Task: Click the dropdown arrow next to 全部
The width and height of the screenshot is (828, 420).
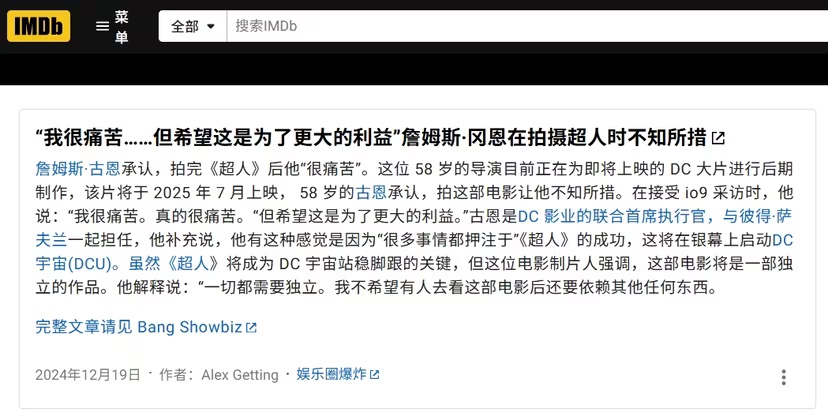Action: coord(211,26)
